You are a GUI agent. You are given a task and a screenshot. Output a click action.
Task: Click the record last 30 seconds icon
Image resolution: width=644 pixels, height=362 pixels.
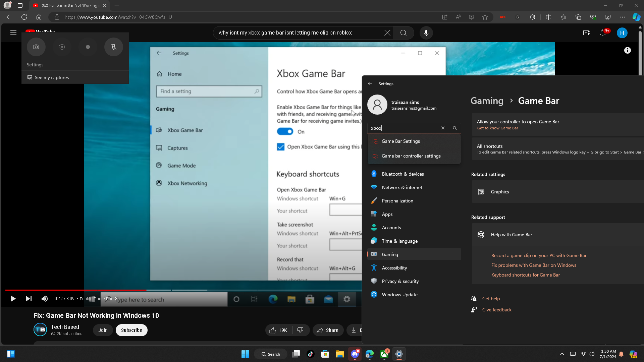point(62,47)
